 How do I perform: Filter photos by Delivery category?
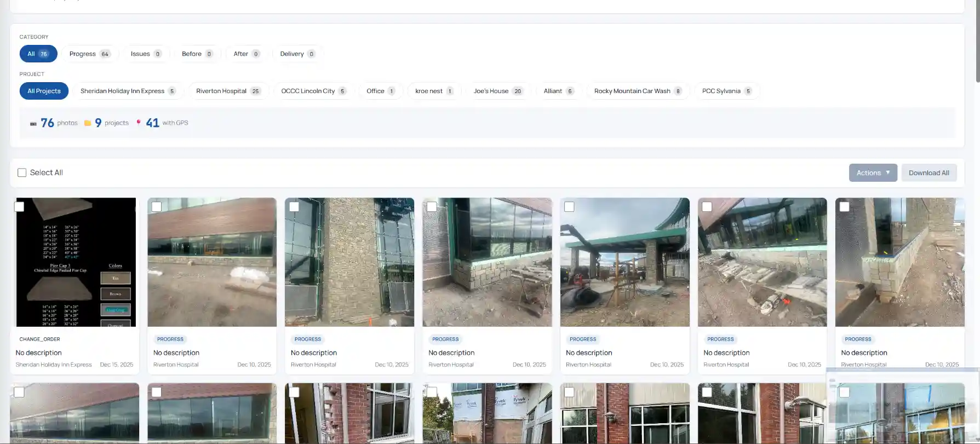[x=297, y=54]
